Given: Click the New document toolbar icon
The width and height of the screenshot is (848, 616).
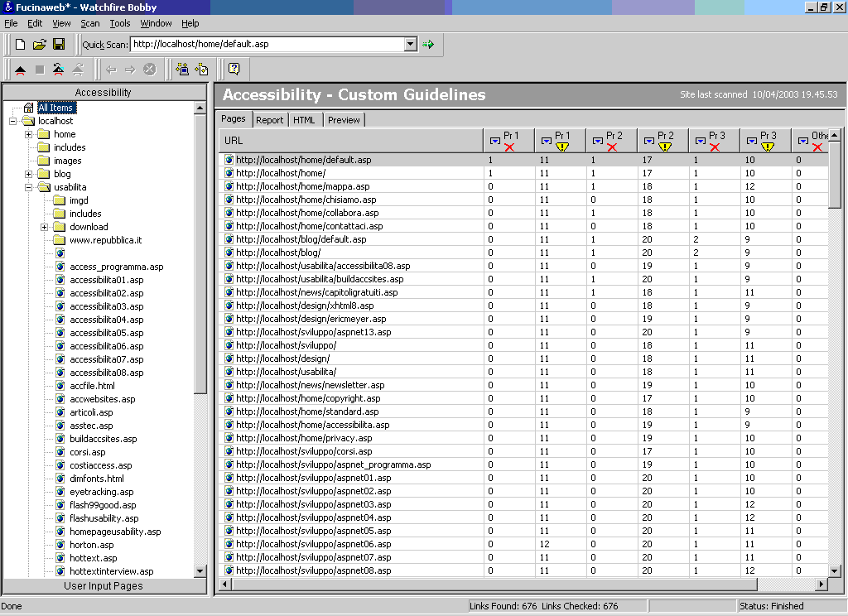Looking at the screenshot, I should pyautogui.click(x=21, y=44).
